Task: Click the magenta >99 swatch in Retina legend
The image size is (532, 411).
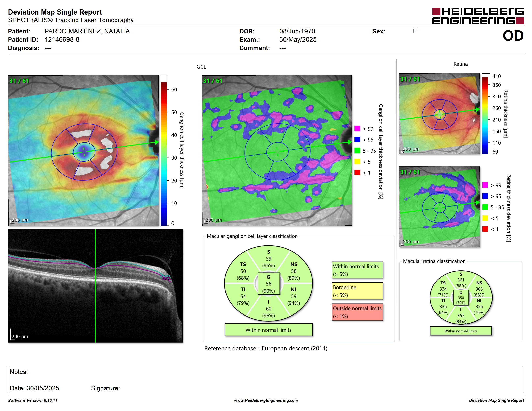Action: [485, 185]
